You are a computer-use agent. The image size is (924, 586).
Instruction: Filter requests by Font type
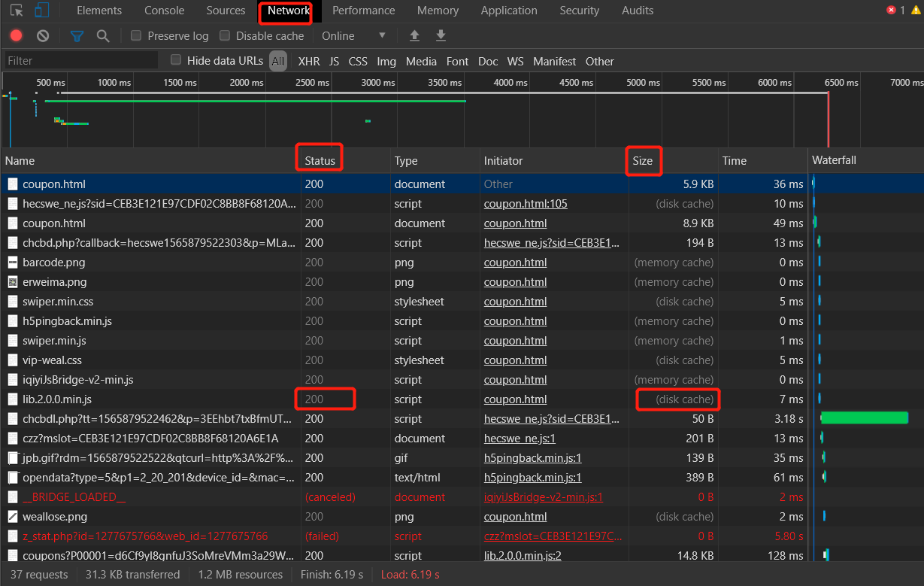[457, 61]
